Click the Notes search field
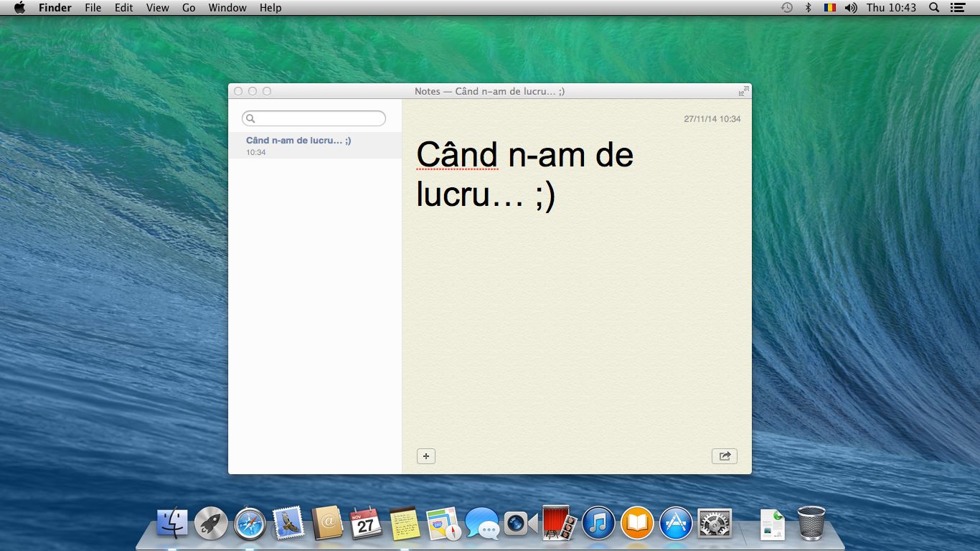This screenshot has width=980, height=551. click(x=314, y=118)
